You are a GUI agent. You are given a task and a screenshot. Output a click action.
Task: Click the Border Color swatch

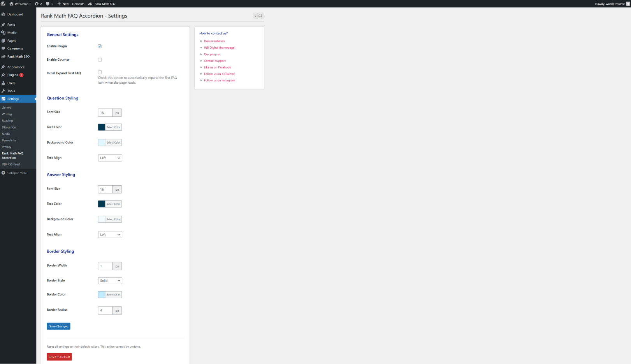[x=102, y=295]
